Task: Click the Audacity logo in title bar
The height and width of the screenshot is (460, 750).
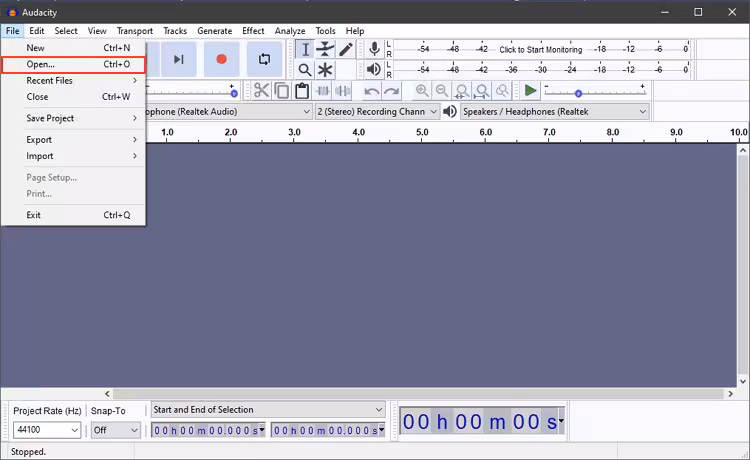Action: pos(12,12)
